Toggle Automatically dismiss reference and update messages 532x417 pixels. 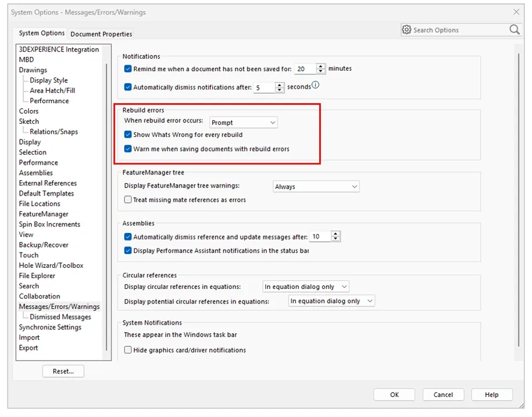coord(127,237)
